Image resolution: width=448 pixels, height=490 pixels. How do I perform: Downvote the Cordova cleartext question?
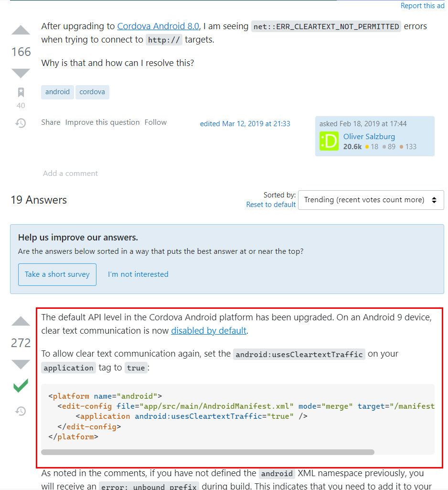coord(21,73)
